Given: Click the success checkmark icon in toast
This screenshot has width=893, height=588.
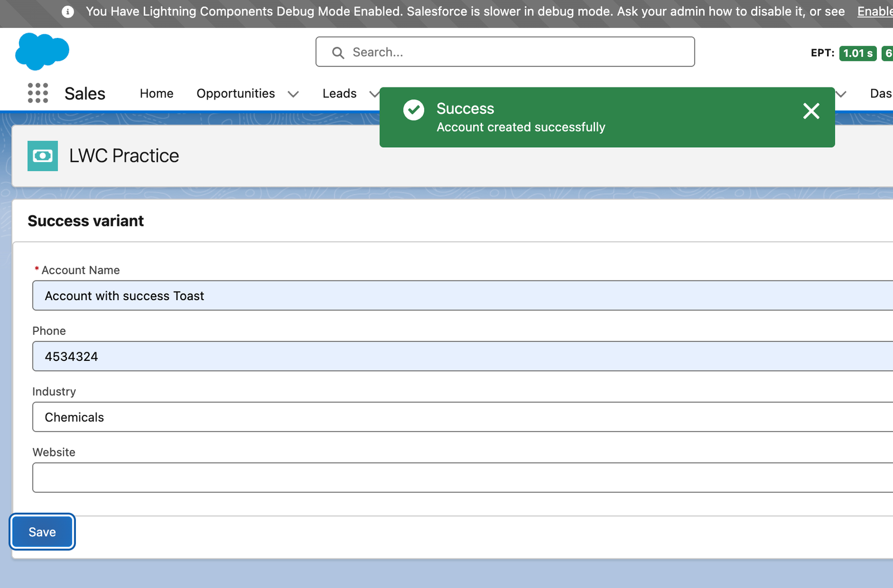Looking at the screenshot, I should 414,110.
